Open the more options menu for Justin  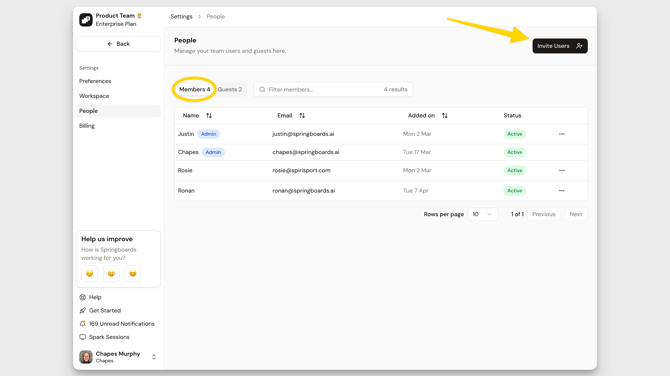561,134
